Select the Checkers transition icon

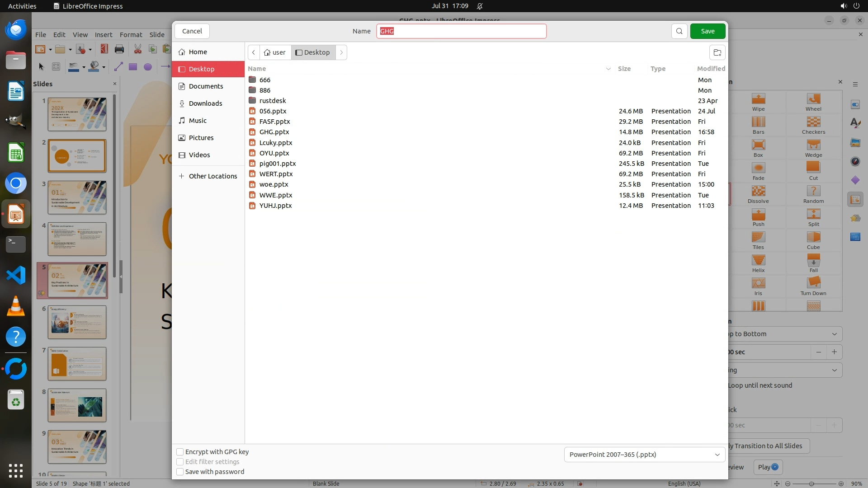coord(813,122)
